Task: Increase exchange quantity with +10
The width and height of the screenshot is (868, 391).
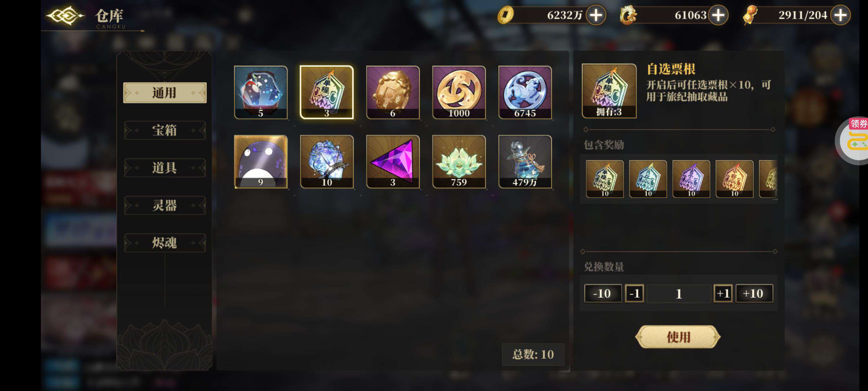Action: pyautogui.click(x=754, y=293)
